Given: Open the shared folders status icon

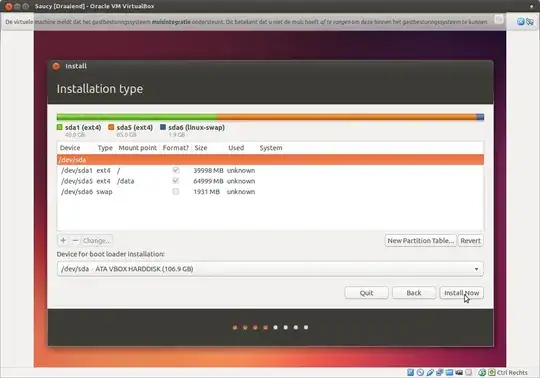Looking at the screenshot, I should [449, 372].
